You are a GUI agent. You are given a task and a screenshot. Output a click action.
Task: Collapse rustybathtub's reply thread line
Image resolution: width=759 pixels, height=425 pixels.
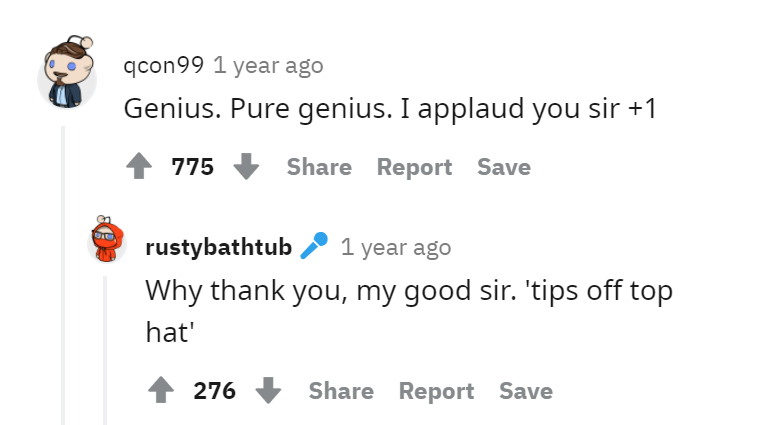pos(105,350)
